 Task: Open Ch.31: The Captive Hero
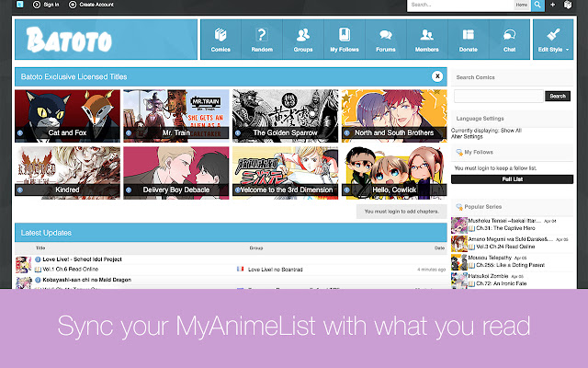[505, 228]
